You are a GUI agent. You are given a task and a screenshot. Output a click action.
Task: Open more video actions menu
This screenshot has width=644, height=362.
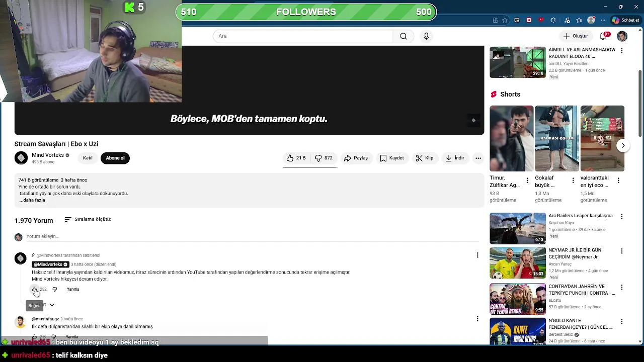tap(478, 158)
